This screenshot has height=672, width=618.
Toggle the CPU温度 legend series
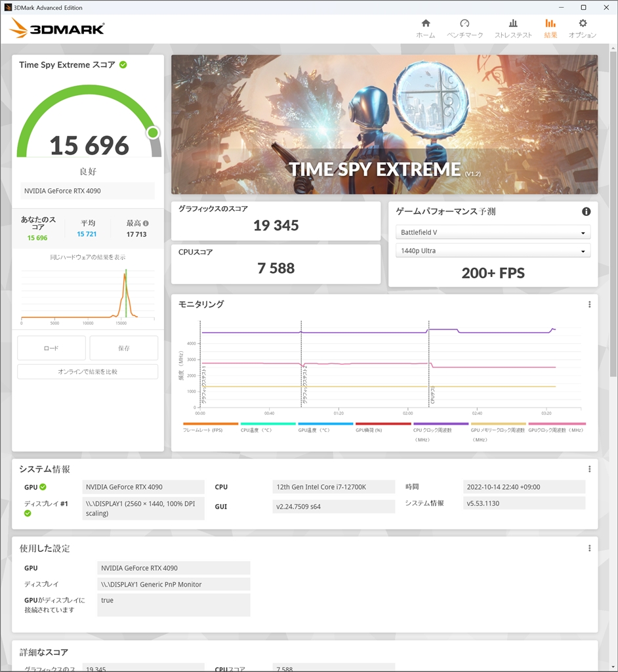tap(268, 427)
